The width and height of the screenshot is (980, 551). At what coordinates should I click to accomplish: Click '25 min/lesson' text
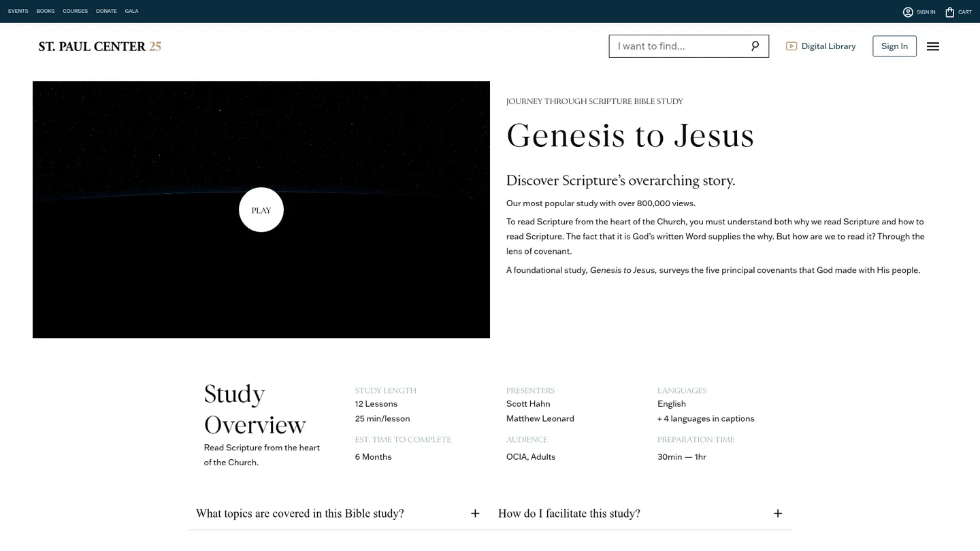(382, 419)
